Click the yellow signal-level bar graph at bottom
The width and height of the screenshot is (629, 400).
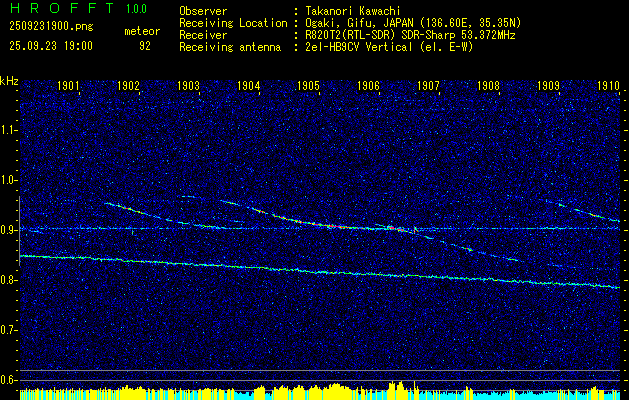(320, 390)
